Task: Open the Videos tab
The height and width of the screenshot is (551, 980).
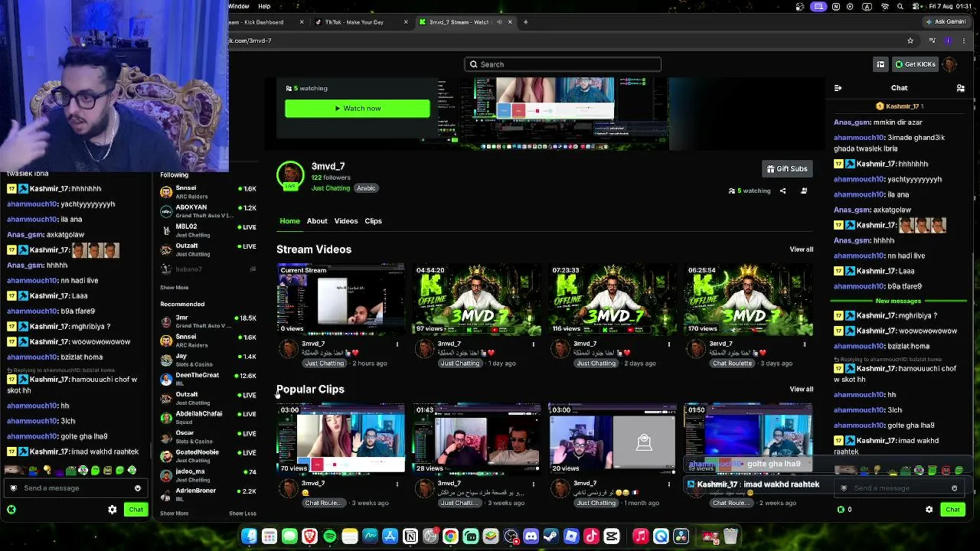Action: [346, 221]
